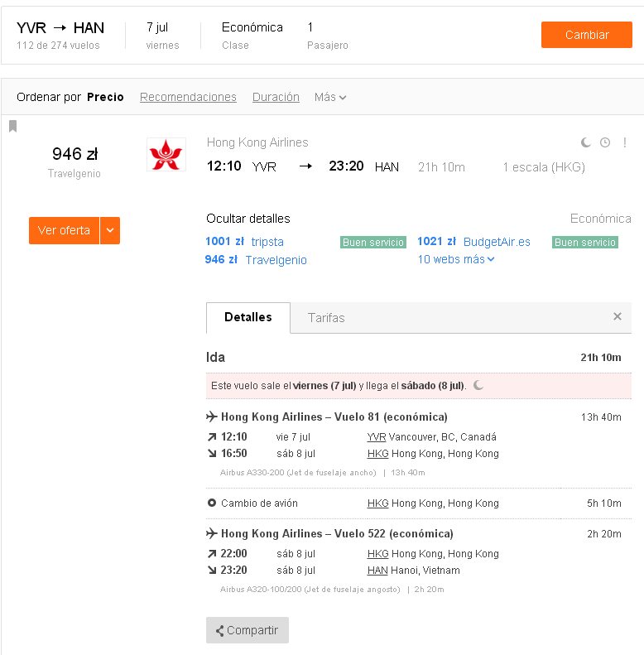This screenshot has width=644, height=655.
Task: Click the overnight flight moon icon
Action: click(585, 142)
